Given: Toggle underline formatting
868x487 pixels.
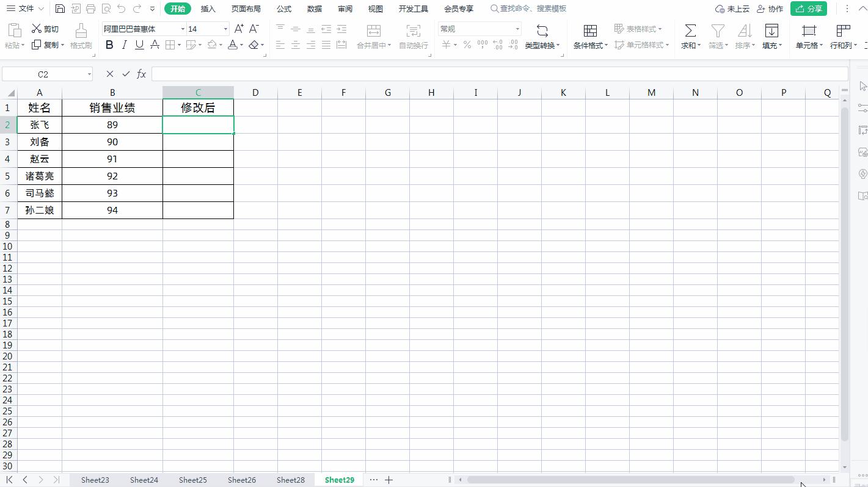Looking at the screenshot, I should [x=139, y=45].
